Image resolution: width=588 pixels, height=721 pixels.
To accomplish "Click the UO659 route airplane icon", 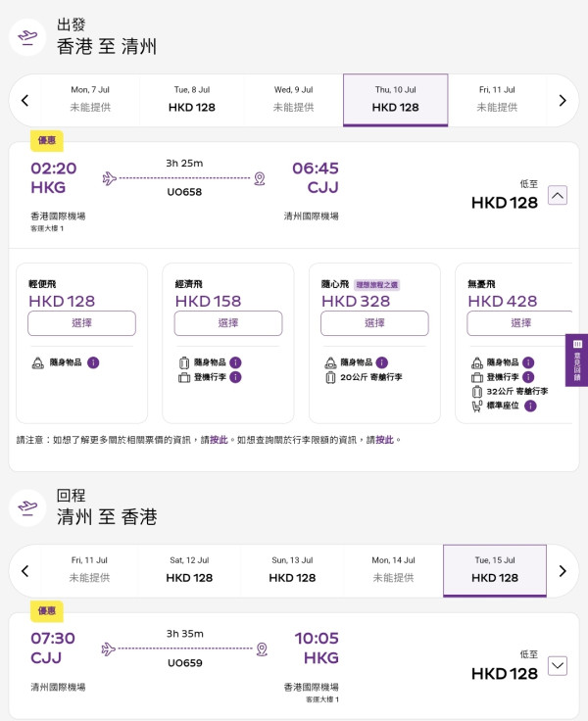I will click(109, 649).
